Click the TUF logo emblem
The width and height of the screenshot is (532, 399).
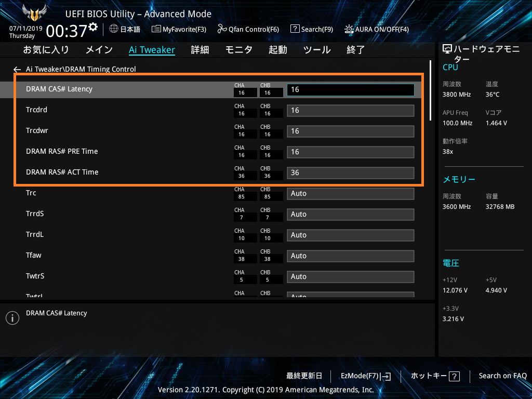point(34,13)
